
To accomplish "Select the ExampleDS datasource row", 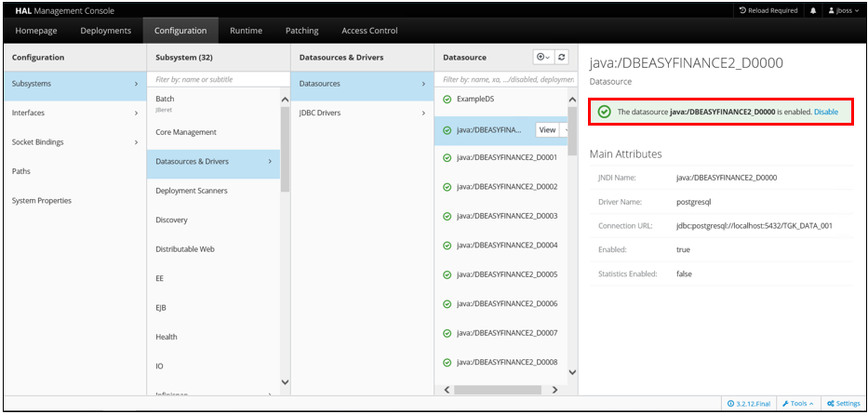I will (501, 100).
